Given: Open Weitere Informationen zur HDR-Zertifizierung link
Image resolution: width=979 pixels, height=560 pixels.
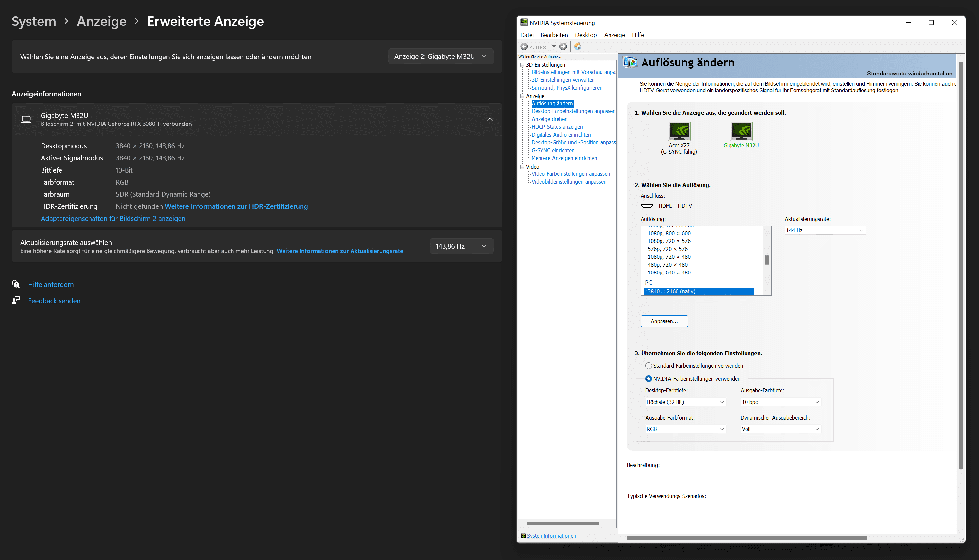Looking at the screenshot, I should coord(236,206).
